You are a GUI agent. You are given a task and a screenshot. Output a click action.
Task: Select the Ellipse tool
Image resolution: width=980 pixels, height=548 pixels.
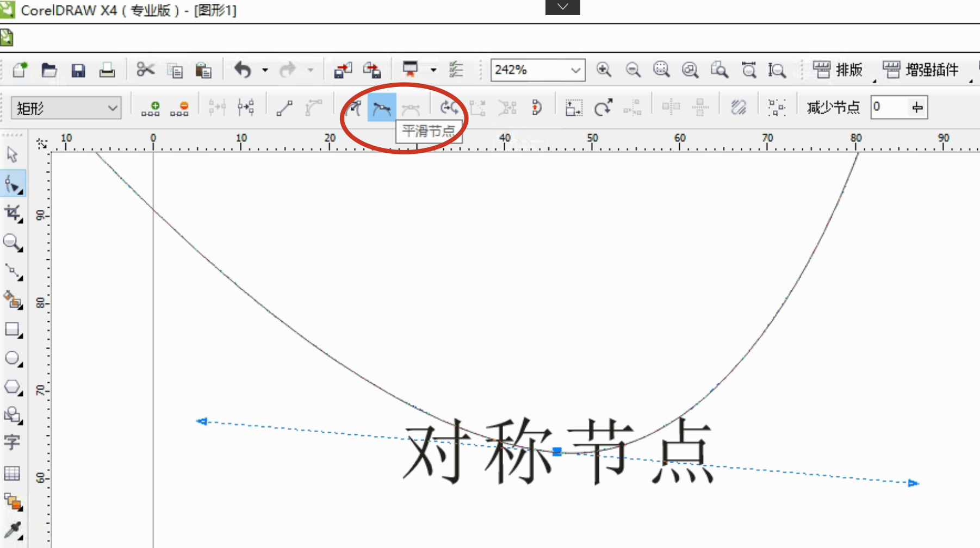[13, 359]
